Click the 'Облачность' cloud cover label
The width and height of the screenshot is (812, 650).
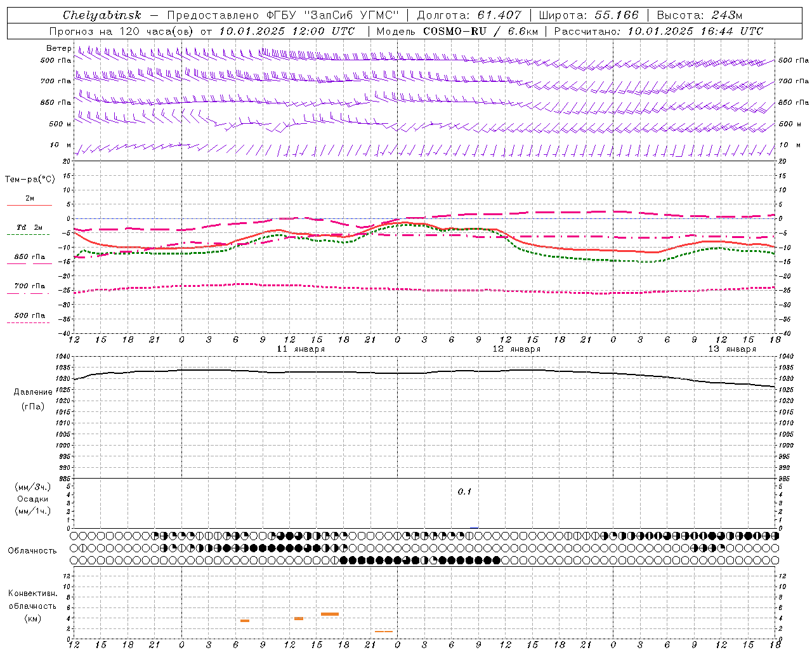click(32, 551)
